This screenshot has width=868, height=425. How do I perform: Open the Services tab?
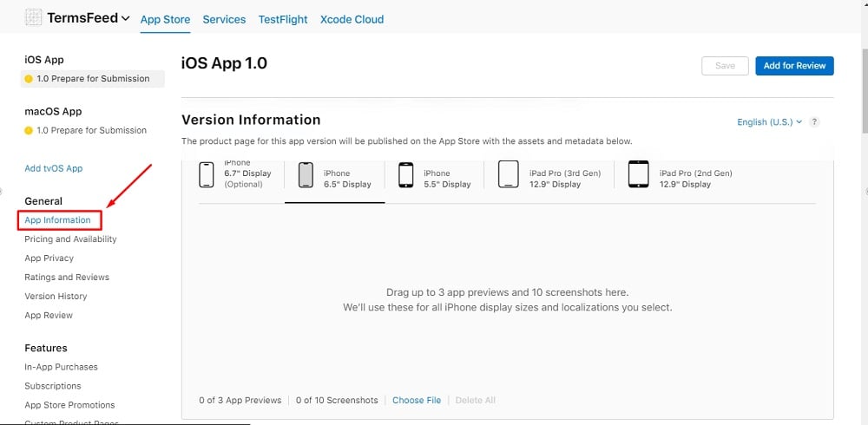(x=224, y=19)
